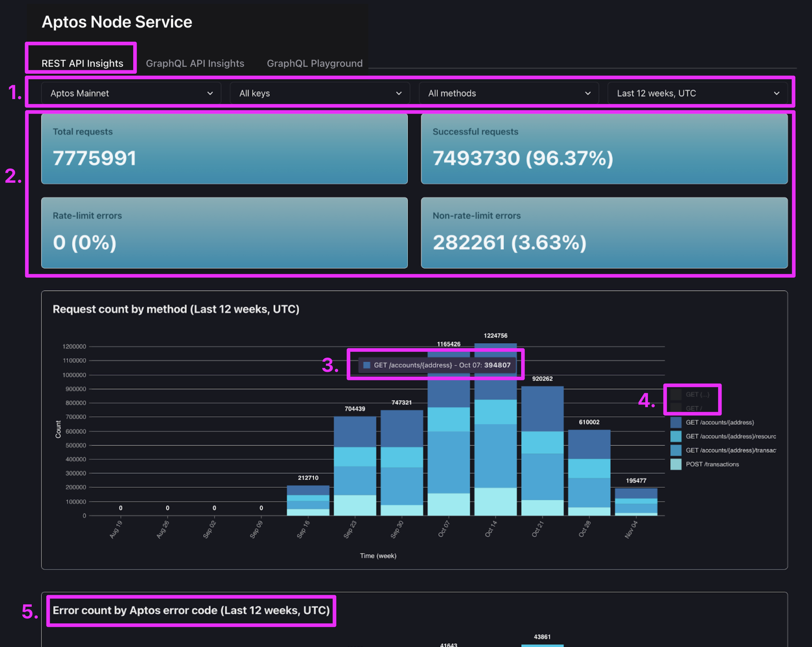Toggle POST /transactions legend entry

[x=712, y=464]
